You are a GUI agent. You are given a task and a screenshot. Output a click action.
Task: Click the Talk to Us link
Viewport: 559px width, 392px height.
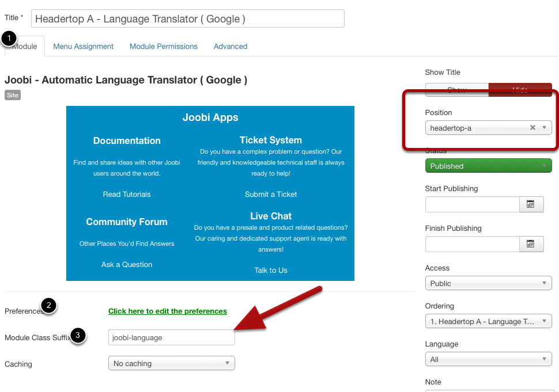pos(271,270)
